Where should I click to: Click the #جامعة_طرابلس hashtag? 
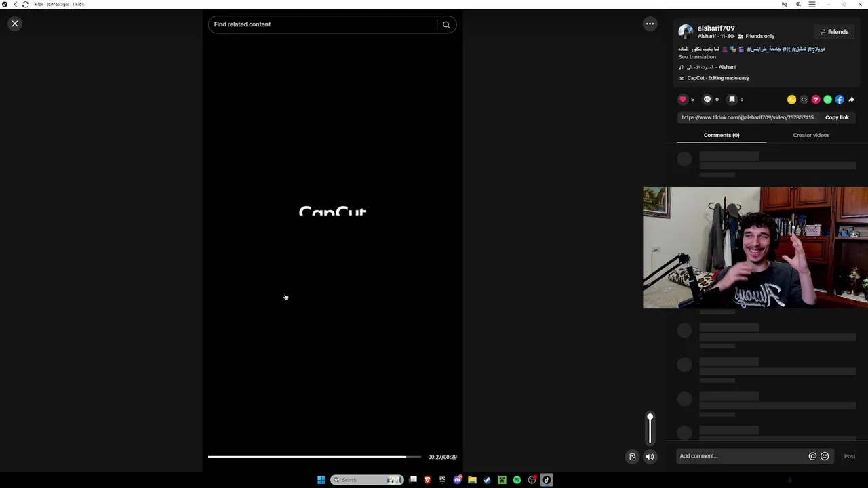pyautogui.click(x=764, y=49)
